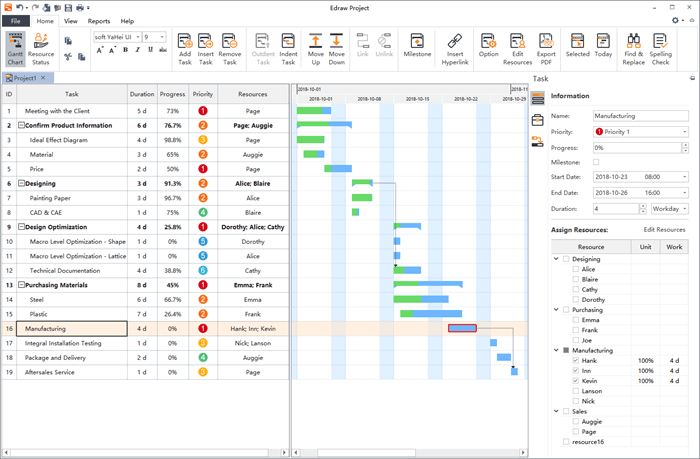Click the task Name input field

click(640, 116)
